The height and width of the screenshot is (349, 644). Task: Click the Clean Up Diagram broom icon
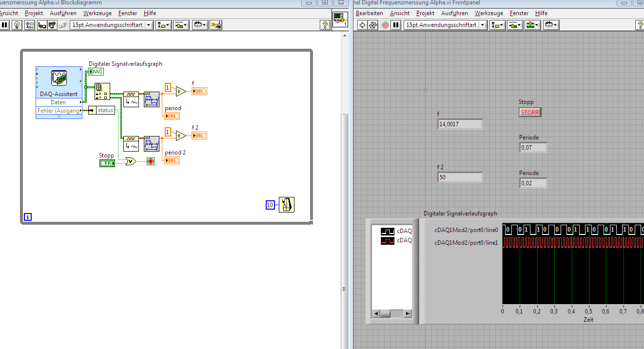coord(217,25)
